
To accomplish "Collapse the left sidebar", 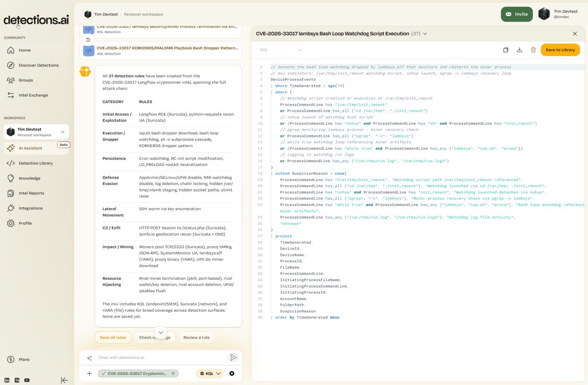I will coord(64,380).
